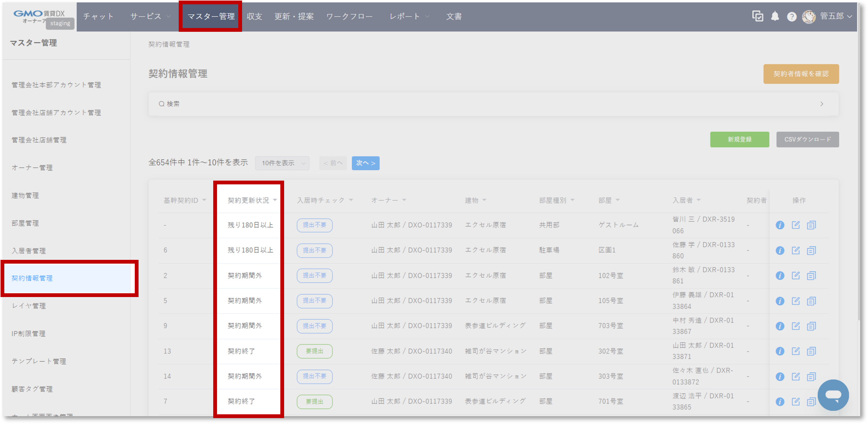Edit the 703号室 contract with pencil icon
The image size is (868, 424).
point(796,326)
